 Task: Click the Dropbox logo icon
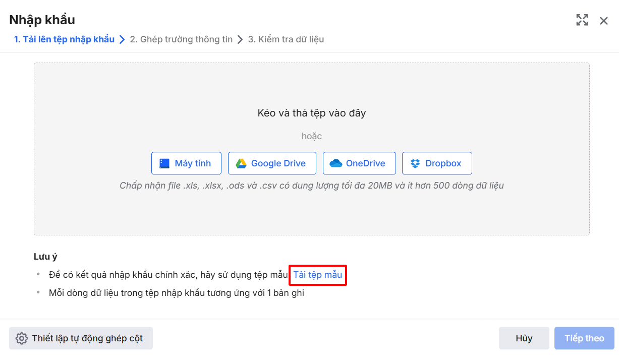point(415,163)
